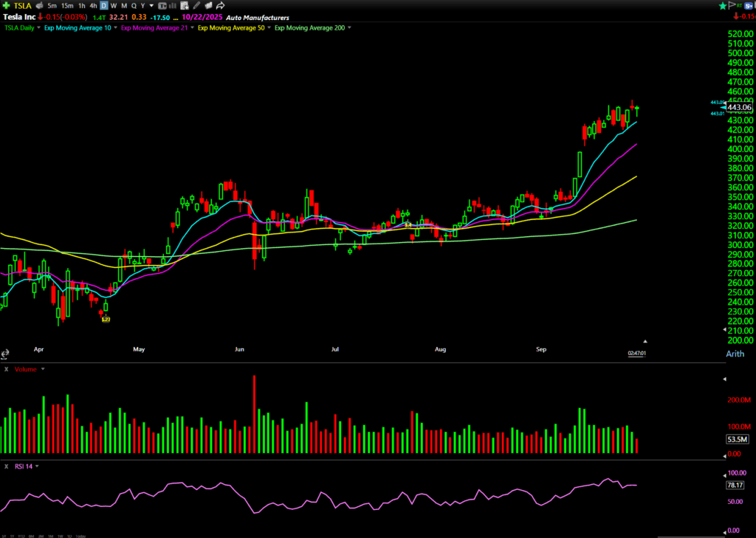Click the share arrow icon

220,6
